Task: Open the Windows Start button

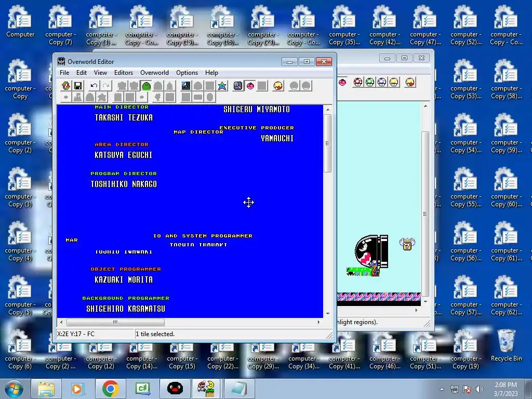Action: click(x=14, y=389)
